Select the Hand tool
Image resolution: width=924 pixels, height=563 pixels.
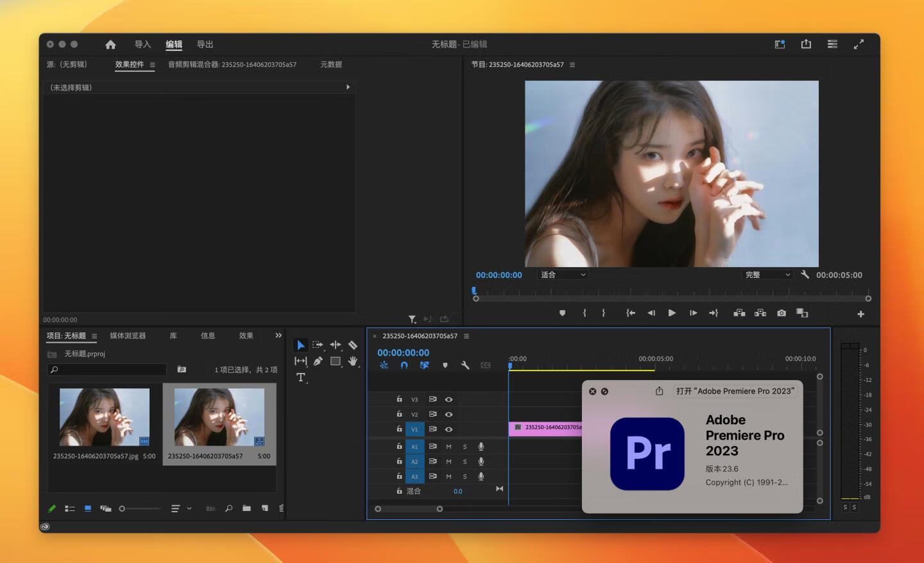pyautogui.click(x=352, y=361)
